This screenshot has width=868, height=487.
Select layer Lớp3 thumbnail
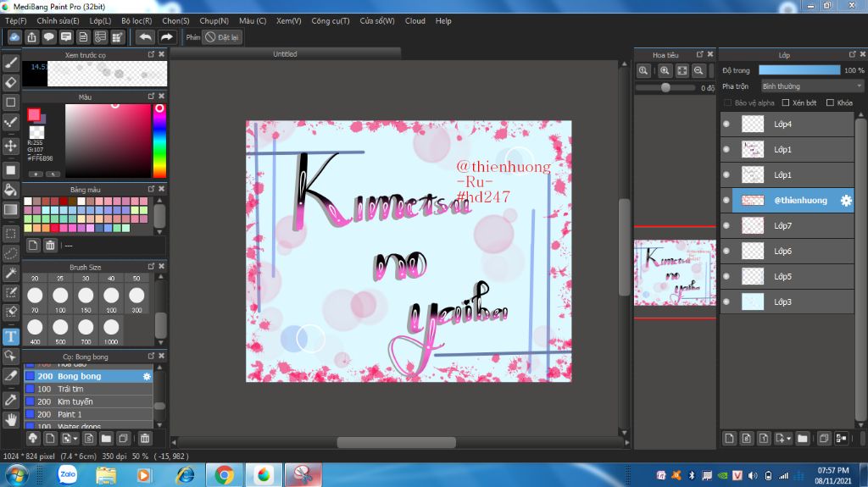753,302
